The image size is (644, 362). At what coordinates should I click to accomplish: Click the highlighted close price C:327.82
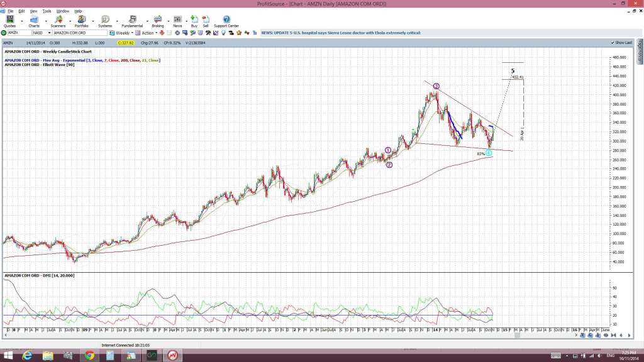click(x=126, y=43)
